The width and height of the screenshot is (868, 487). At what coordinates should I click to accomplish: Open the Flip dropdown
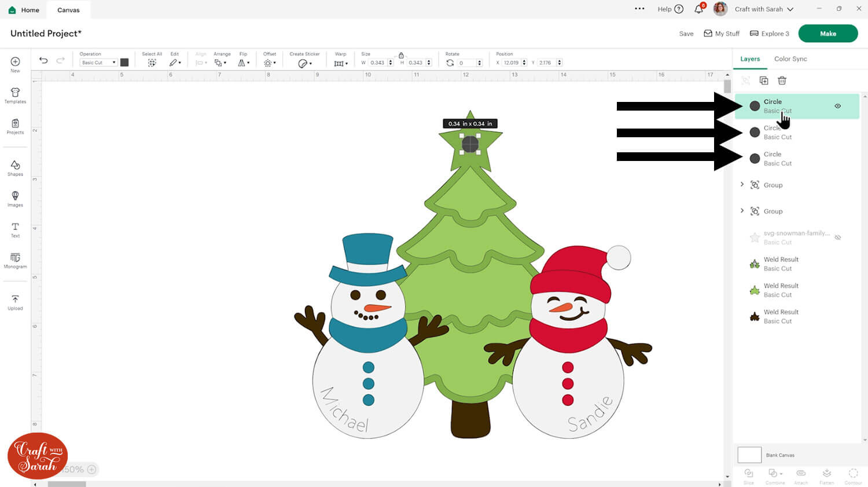(244, 63)
